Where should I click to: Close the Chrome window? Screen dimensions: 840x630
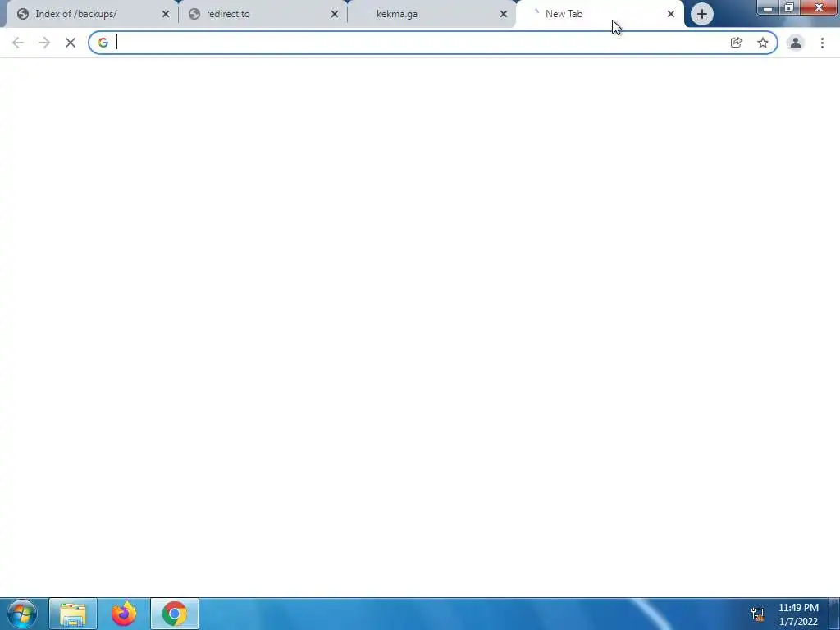(819, 7)
